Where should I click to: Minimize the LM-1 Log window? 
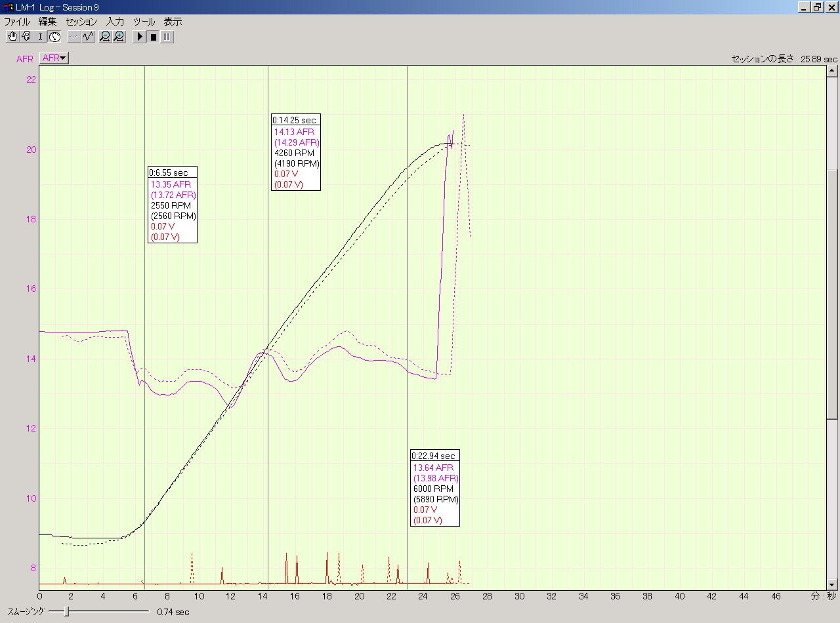coord(805,7)
